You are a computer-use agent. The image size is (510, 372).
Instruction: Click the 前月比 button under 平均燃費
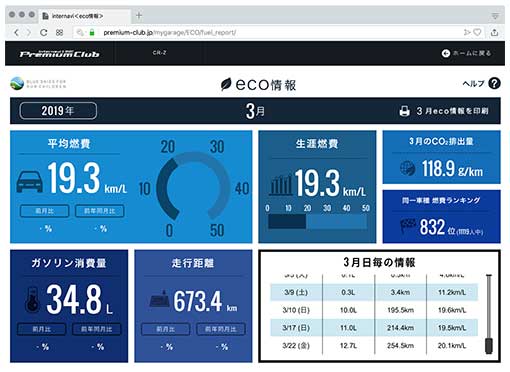click(45, 211)
